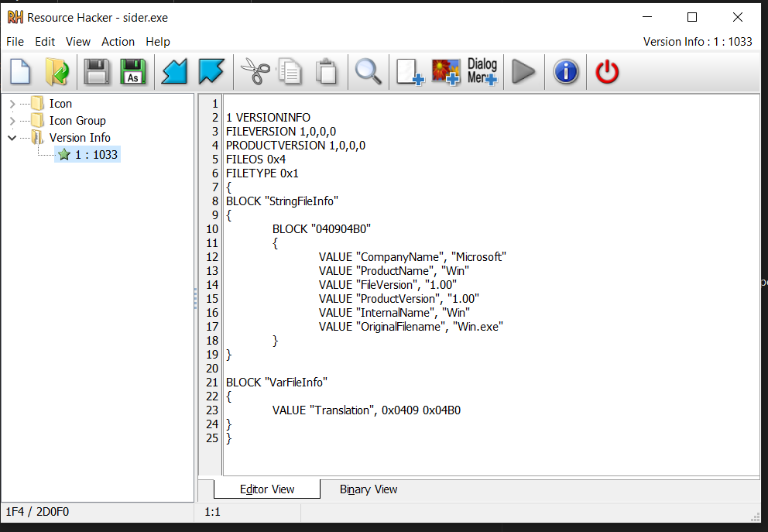Choose the Save As floppy icon
The width and height of the screenshot is (768, 532).
133,71
